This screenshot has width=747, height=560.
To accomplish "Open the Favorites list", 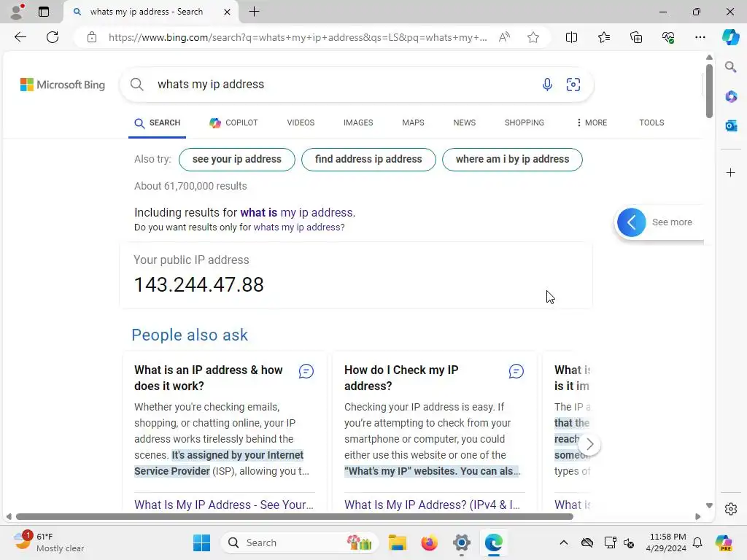I will 603,37.
